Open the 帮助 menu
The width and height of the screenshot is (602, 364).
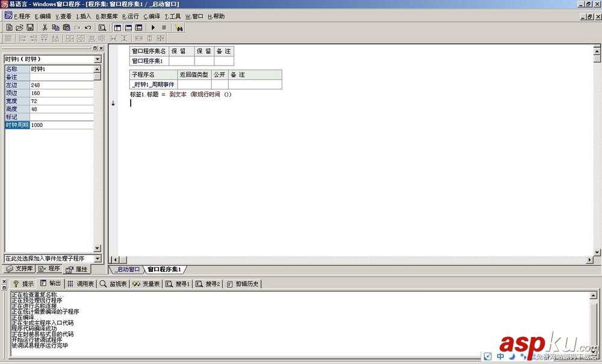tap(216, 16)
